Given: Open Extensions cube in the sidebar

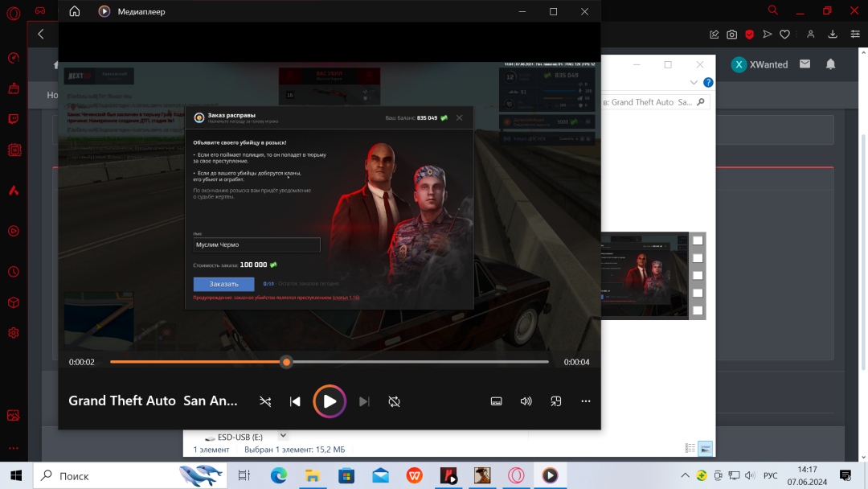Looking at the screenshot, I should [14, 303].
